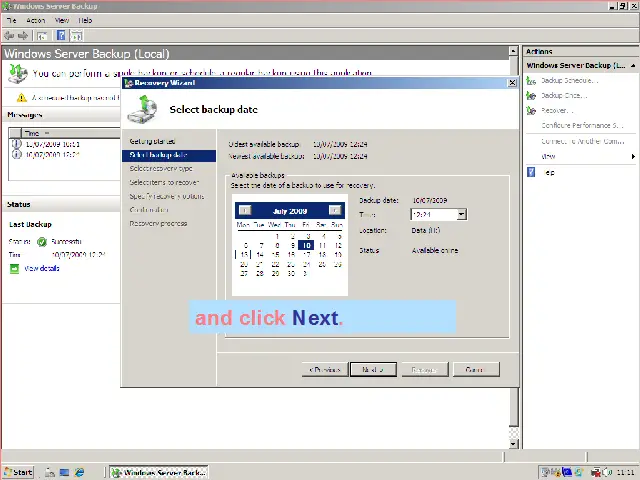Click the July 2009 calendar title
Image resolution: width=640 pixels, height=480 pixels.
(x=290, y=211)
